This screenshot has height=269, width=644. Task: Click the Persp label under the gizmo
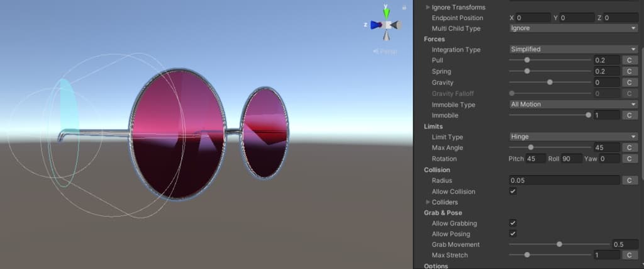point(385,51)
